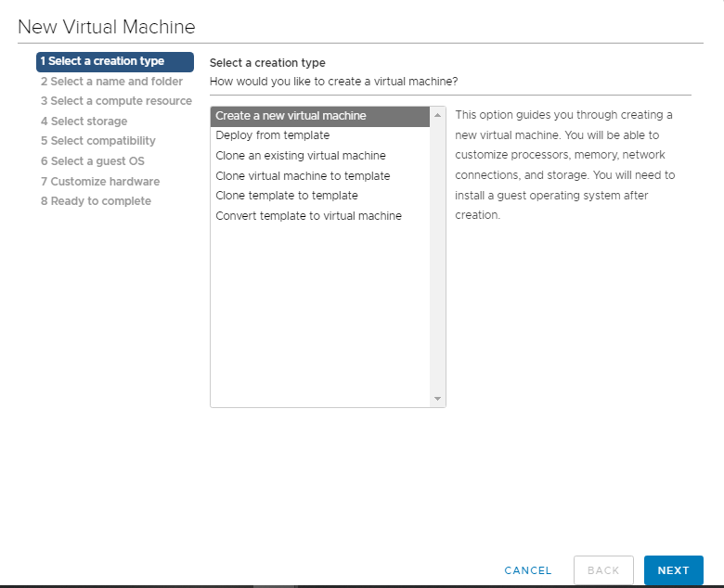Open step 6 Select a guest OS
Screen dimensions: 724x588
(x=92, y=161)
